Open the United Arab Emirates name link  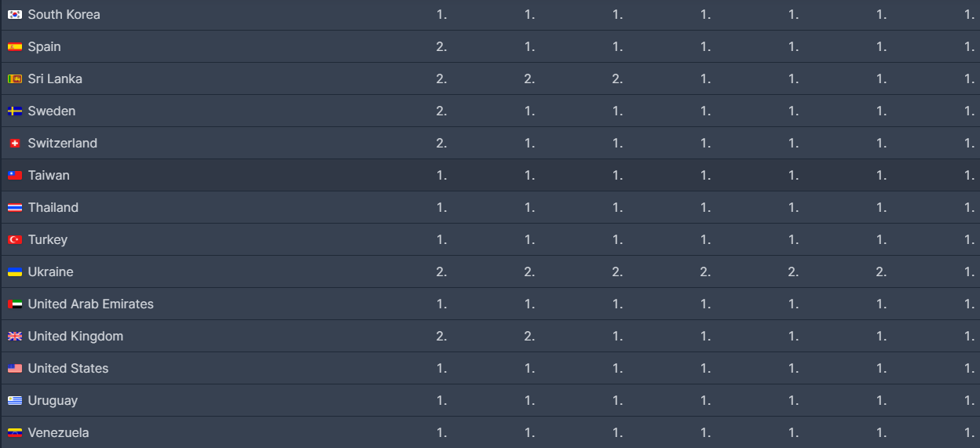pos(91,304)
